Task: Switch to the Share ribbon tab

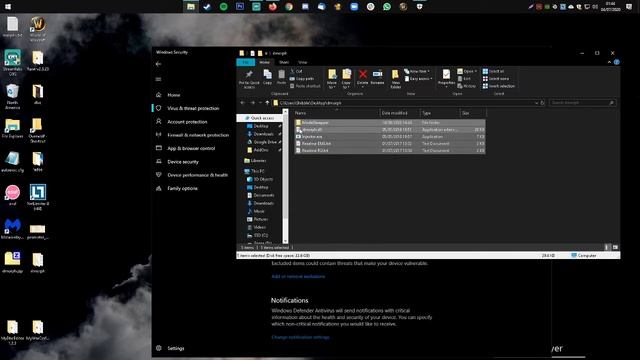Action: point(284,62)
